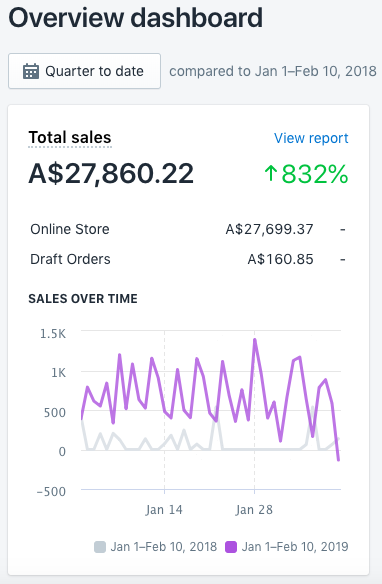The width and height of the screenshot is (382, 584).
Task: Select the Online Store sales row
Action: point(188,229)
